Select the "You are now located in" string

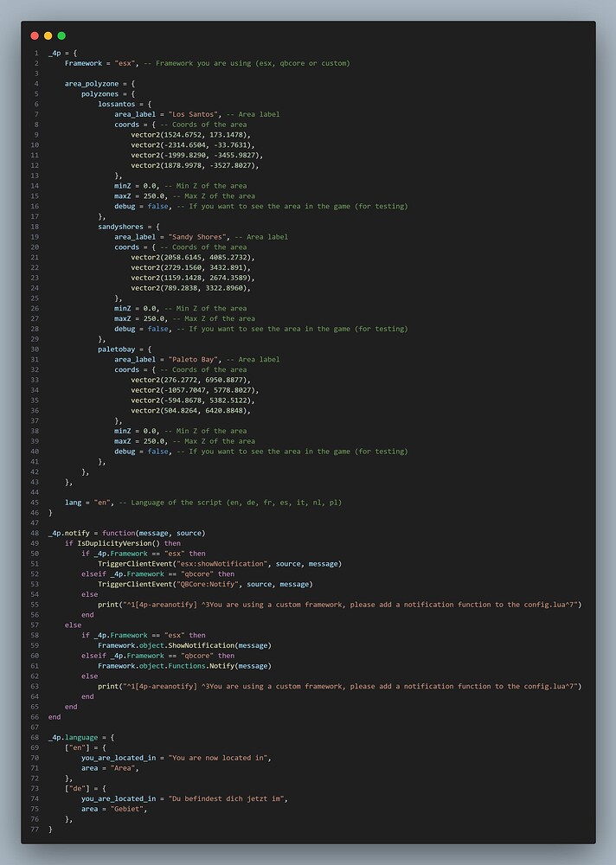(219, 758)
